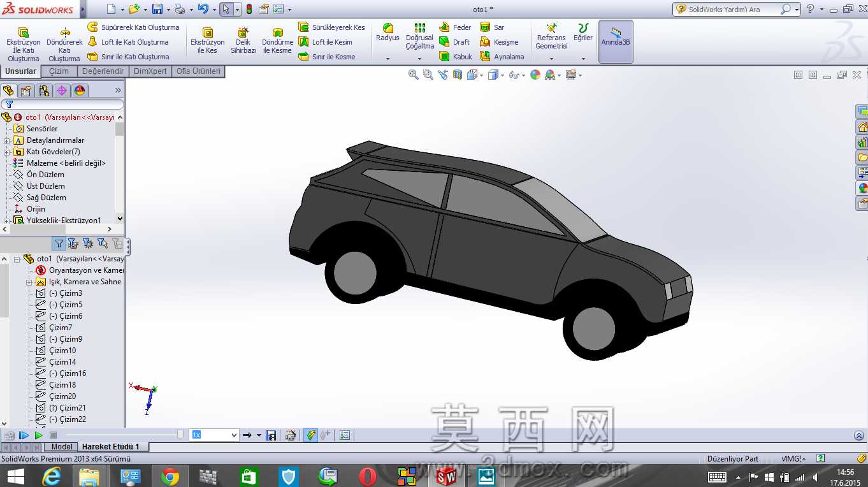Image resolution: width=868 pixels, height=487 pixels.
Task: Expand the Detaylandırmalar folder
Action: [6, 140]
